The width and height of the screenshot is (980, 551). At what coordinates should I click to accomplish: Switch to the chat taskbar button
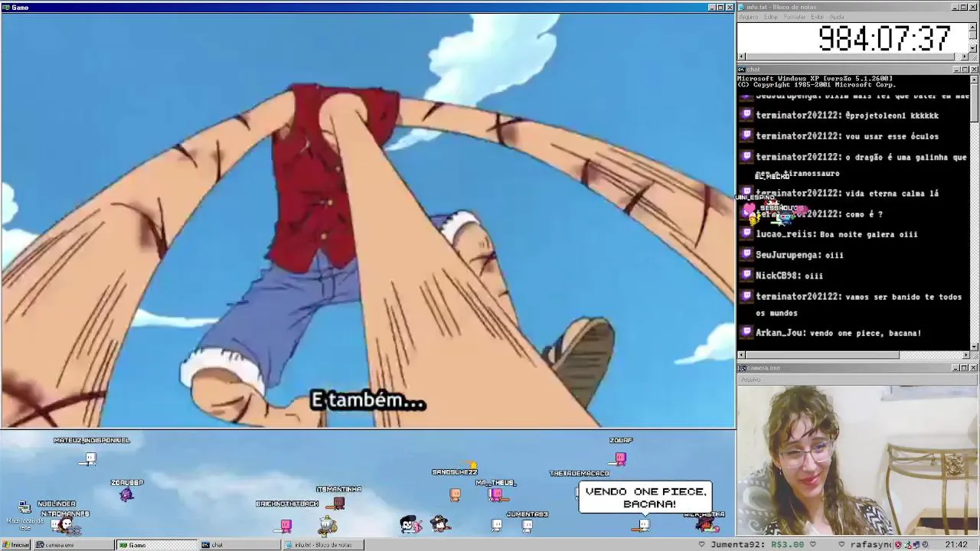(x=239, y=545)
